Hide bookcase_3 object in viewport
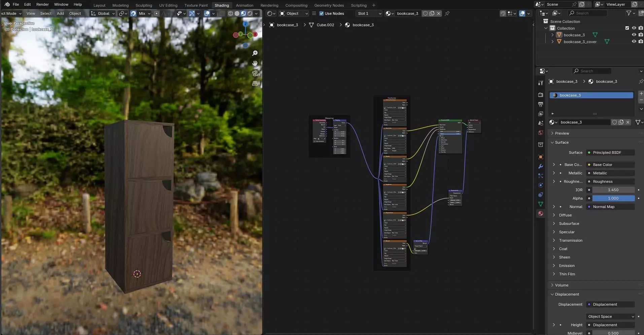This screenshot has width=644, height=335. (x=634, y=35)
